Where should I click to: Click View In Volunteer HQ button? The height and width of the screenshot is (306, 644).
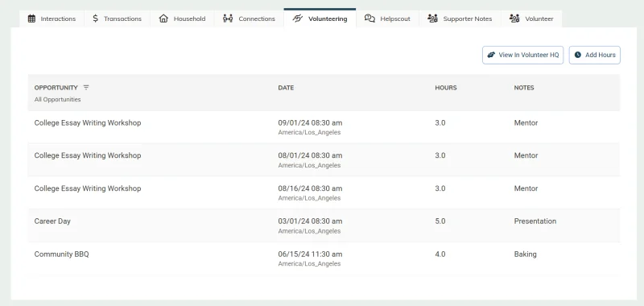[522, 55]
